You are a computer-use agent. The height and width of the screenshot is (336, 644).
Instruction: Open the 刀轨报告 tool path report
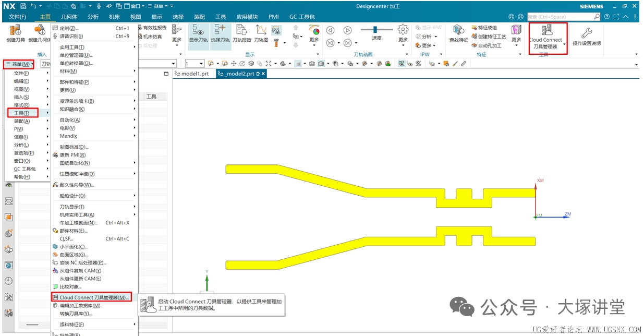tap(241, 33)
